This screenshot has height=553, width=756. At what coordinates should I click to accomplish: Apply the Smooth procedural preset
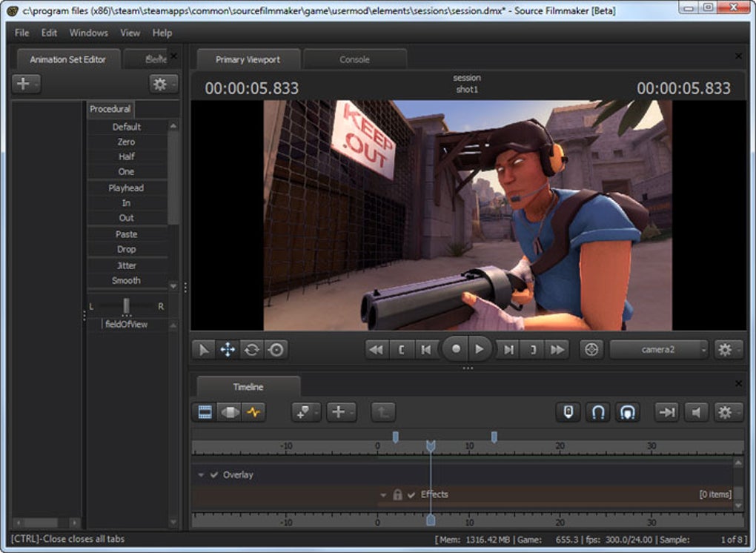126,281
